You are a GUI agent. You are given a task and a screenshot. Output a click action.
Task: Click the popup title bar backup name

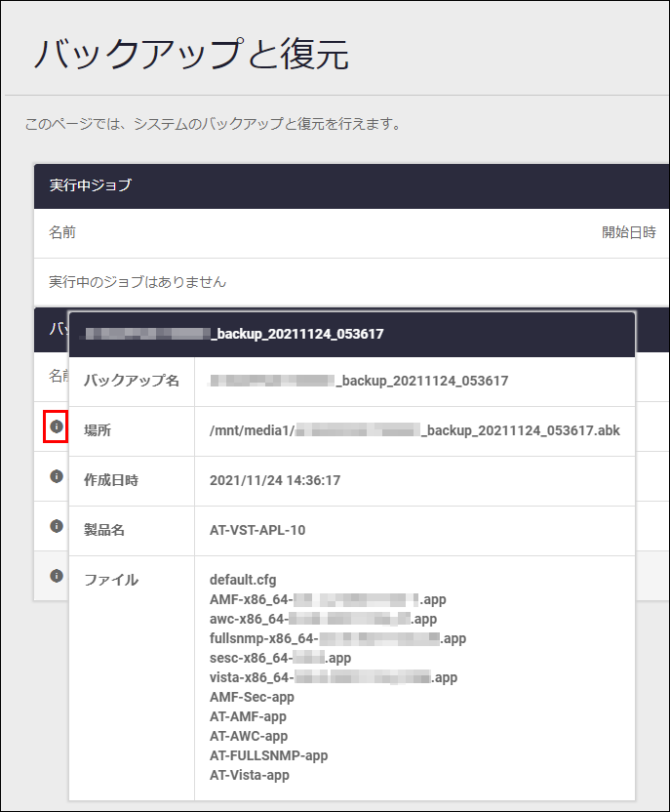[234, 334]
